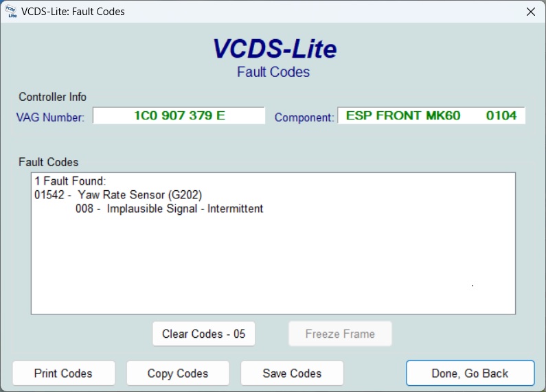
Task: Click Done, Go Back
Action: pyautogui.click(x=470, y=373)
